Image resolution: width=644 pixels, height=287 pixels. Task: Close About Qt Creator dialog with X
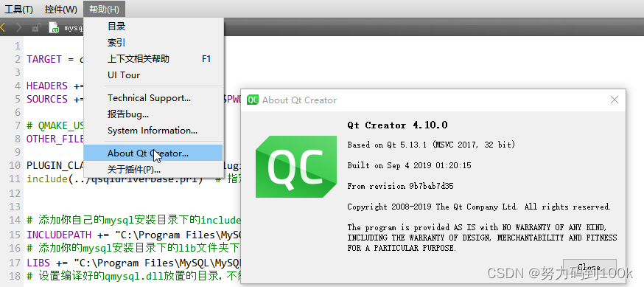tap(615, 100)
